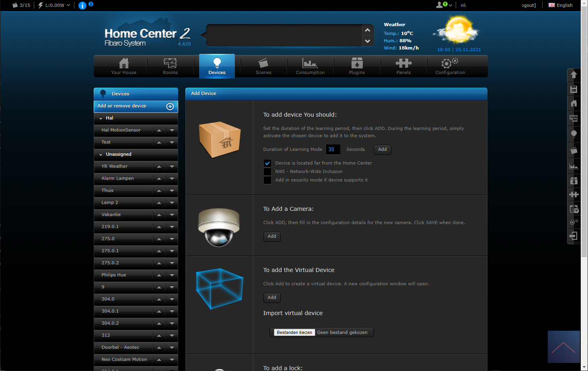Click the logout icon in side toolbar
Viewport: 588px width, 371px height.
pos(574,236)
